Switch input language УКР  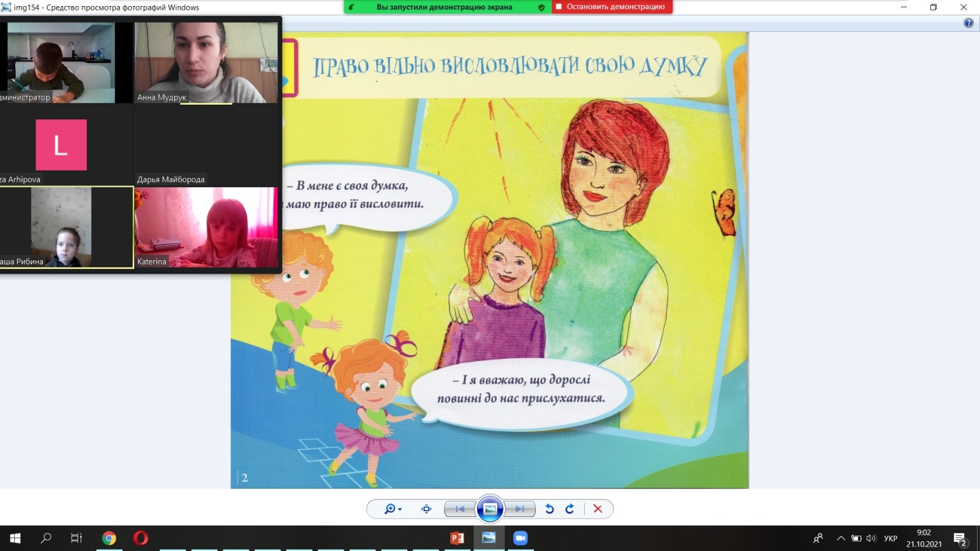(x=891, y=538)
